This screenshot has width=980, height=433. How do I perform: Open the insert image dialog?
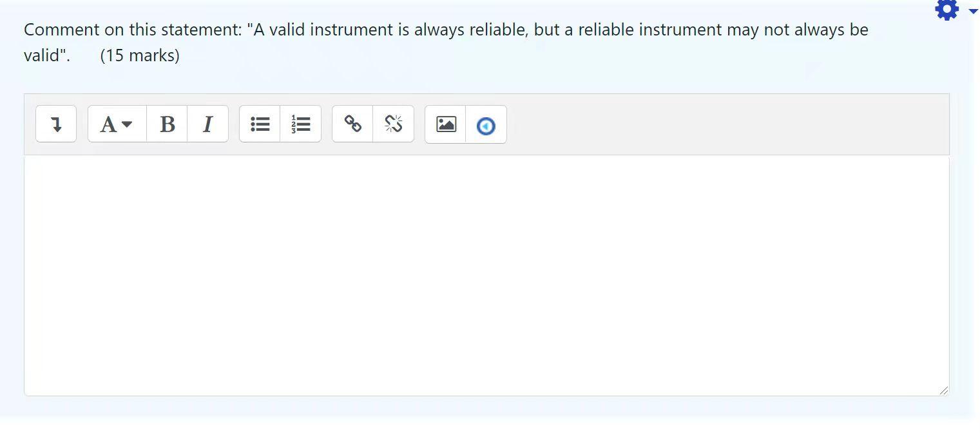[445, 124]
